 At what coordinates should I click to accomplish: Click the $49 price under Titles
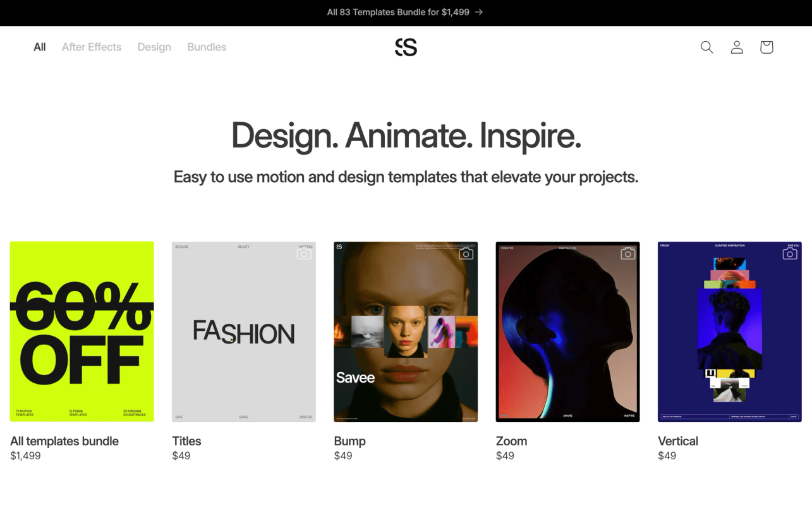[181, 455]
